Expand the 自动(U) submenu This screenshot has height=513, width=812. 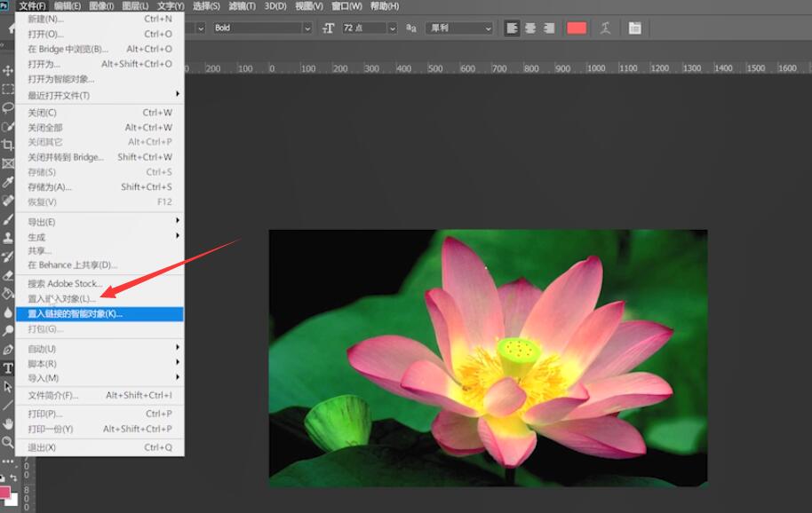click(x=100, y=349)
